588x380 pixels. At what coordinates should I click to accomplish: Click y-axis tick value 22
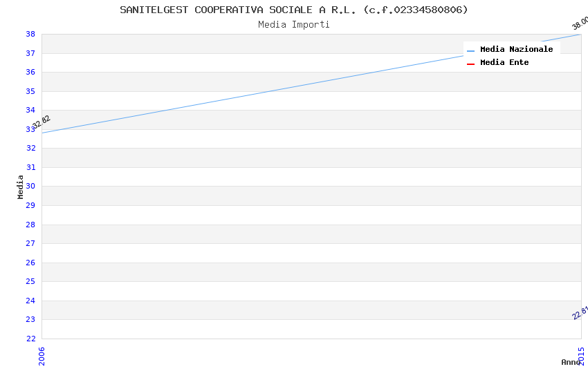(30, 339)
